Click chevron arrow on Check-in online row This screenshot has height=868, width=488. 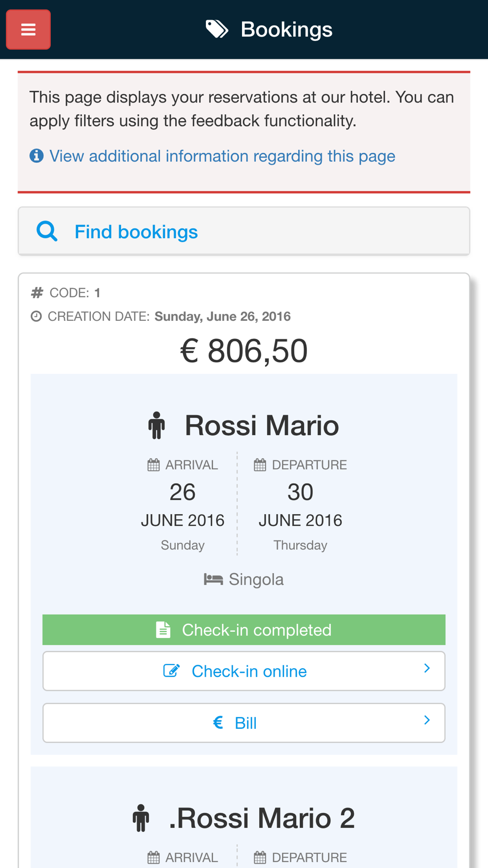(x=427, y=668)
